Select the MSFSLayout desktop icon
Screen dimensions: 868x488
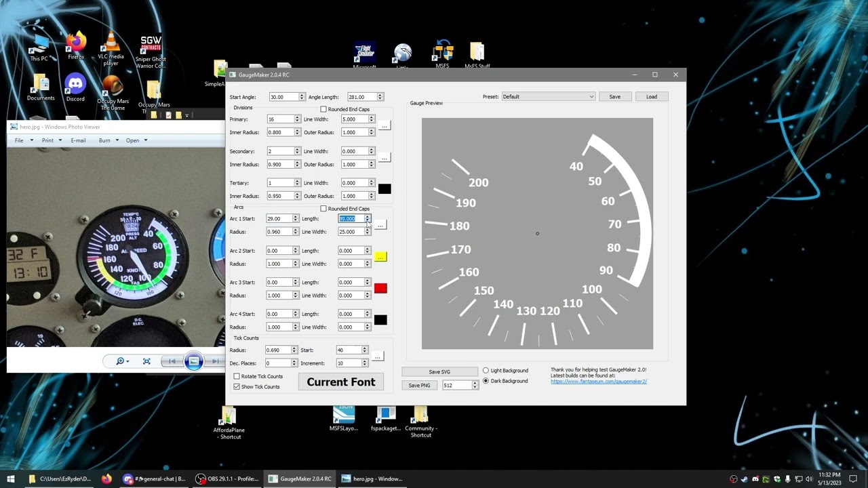point(344,419)
